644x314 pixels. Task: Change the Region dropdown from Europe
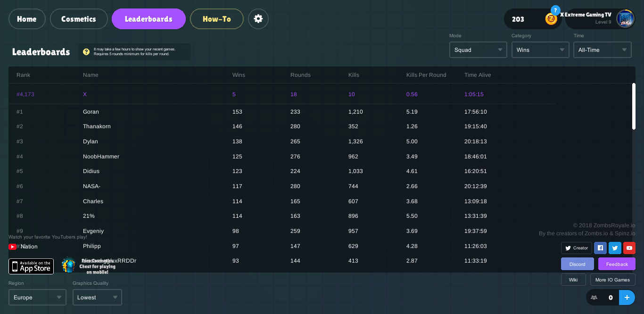coord(37,297)
